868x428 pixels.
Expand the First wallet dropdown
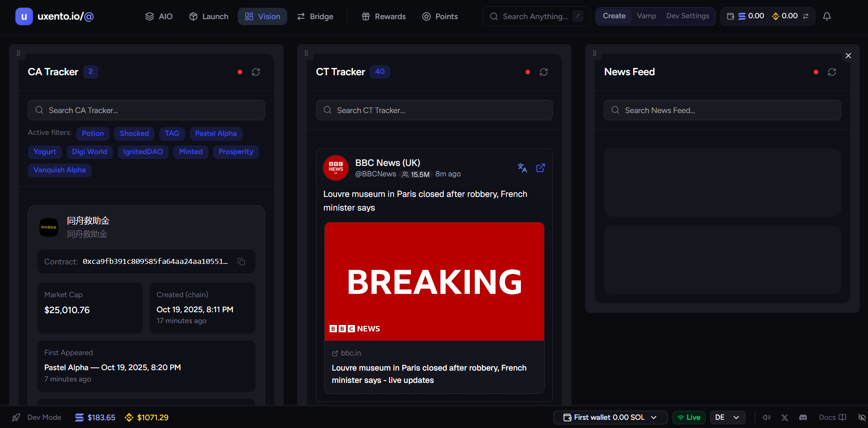click(610, 418)
